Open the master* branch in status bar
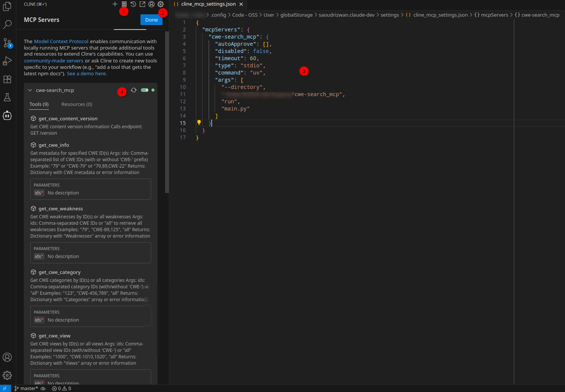565x392 pixels. tap(26, 389)
